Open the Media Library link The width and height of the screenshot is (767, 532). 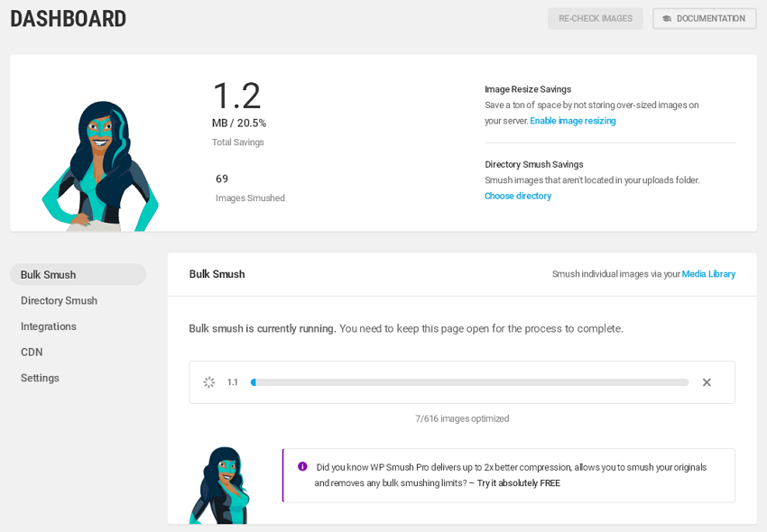[x=708, y=274]
